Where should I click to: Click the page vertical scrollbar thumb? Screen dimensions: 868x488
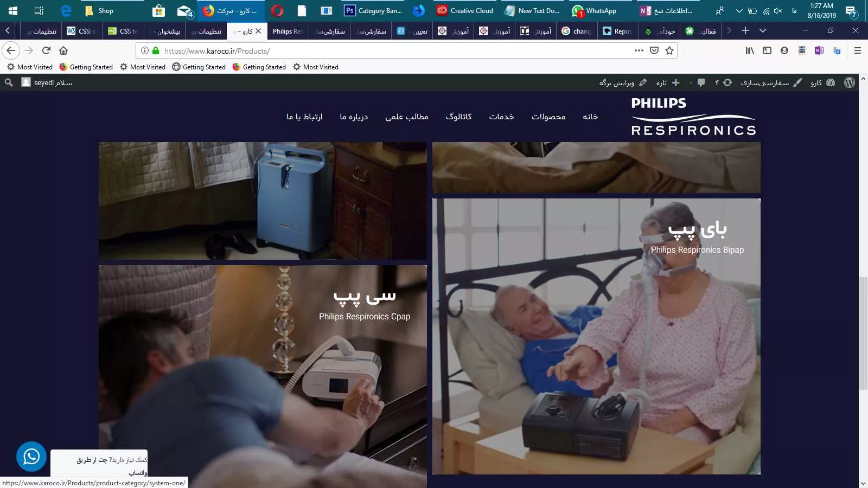pos(863,333)
